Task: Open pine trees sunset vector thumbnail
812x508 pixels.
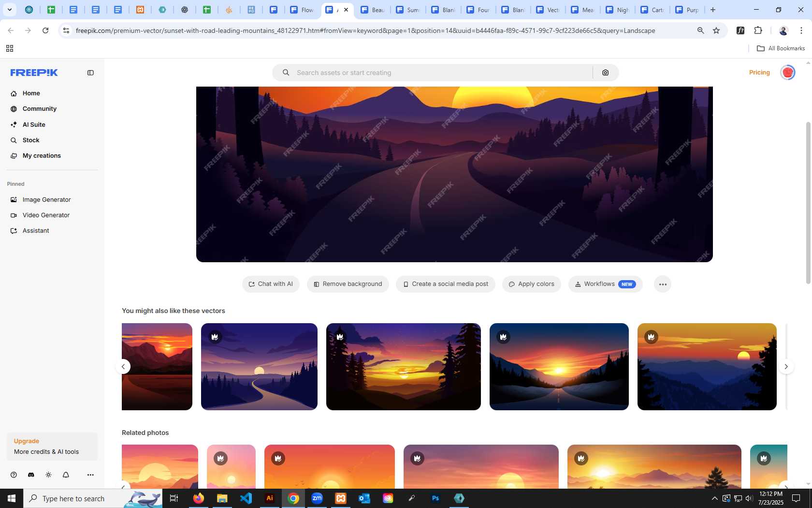Action: coord(404,367)
